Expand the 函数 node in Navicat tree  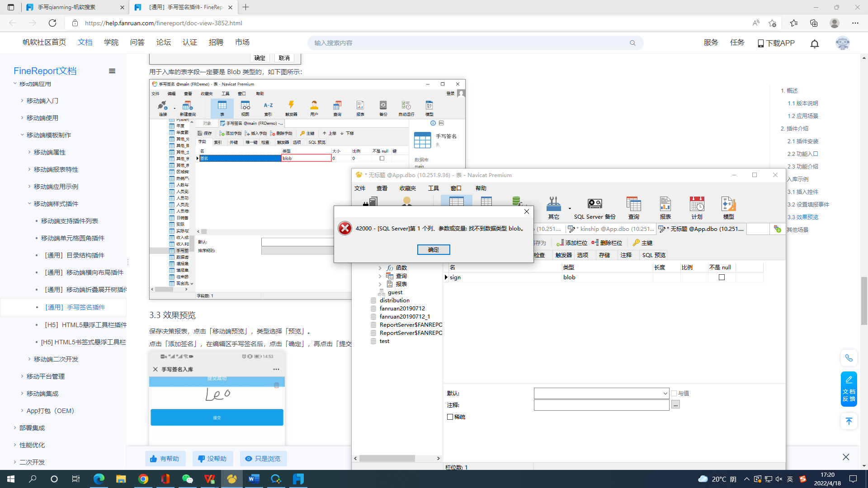pyautogui.click(x=380, y=268)
